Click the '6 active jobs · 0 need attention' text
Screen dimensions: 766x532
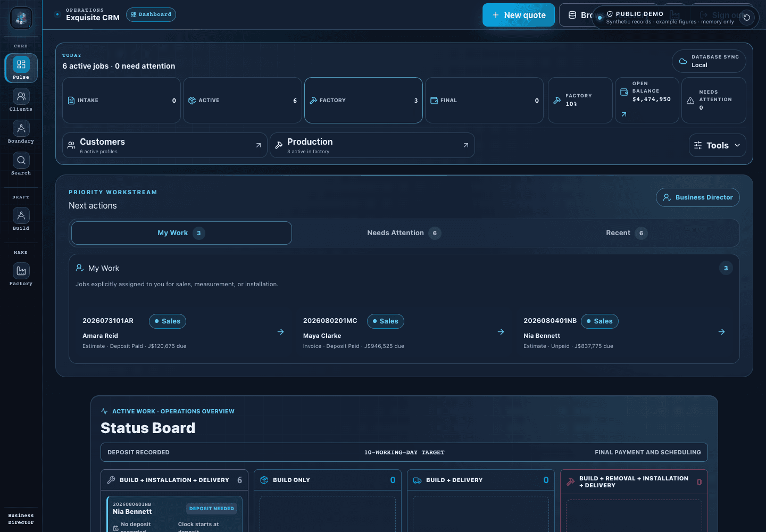pyautogui.click(x=119, y=66)
